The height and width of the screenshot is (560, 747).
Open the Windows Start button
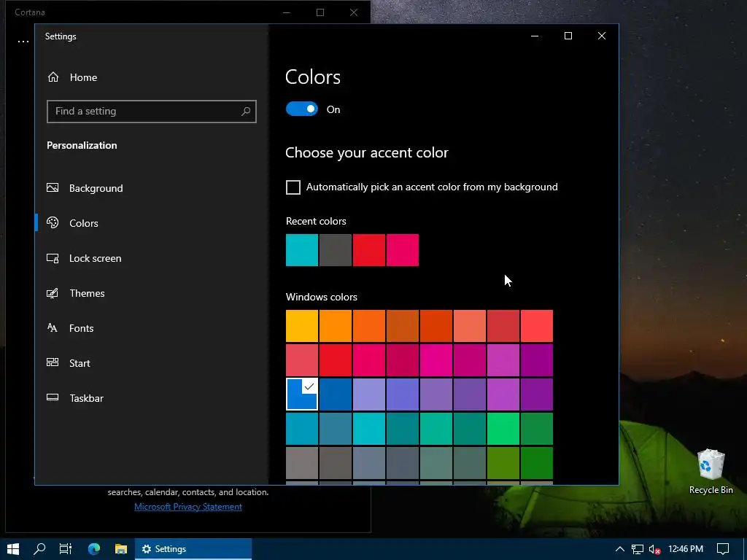tap(13, 549)
